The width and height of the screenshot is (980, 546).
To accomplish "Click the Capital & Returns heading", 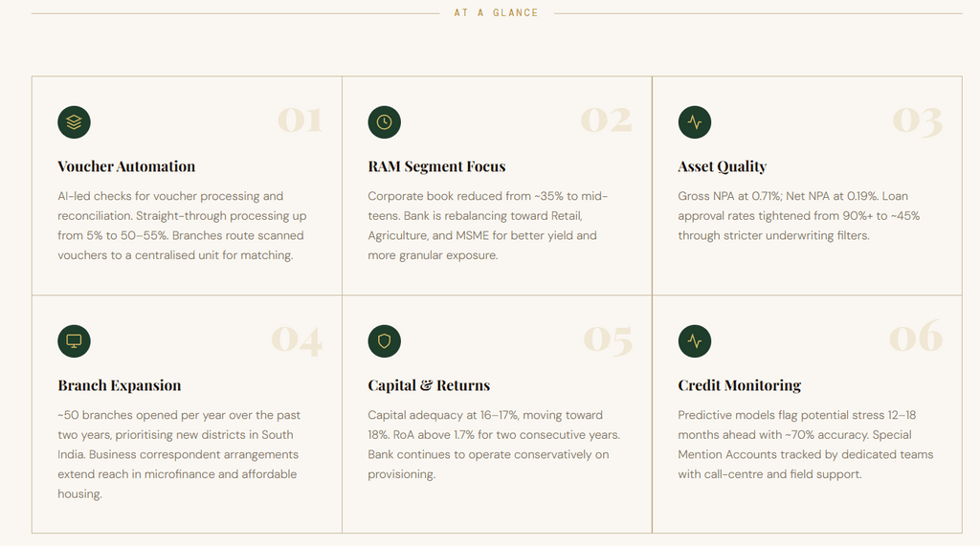I will (429, 385).
